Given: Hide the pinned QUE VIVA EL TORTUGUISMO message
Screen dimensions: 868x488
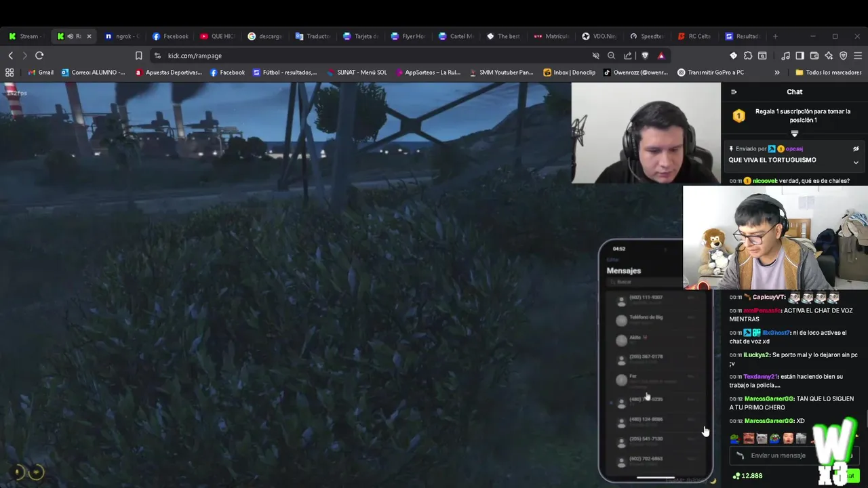Looking at the screenshot, I should tap(856, 148).
